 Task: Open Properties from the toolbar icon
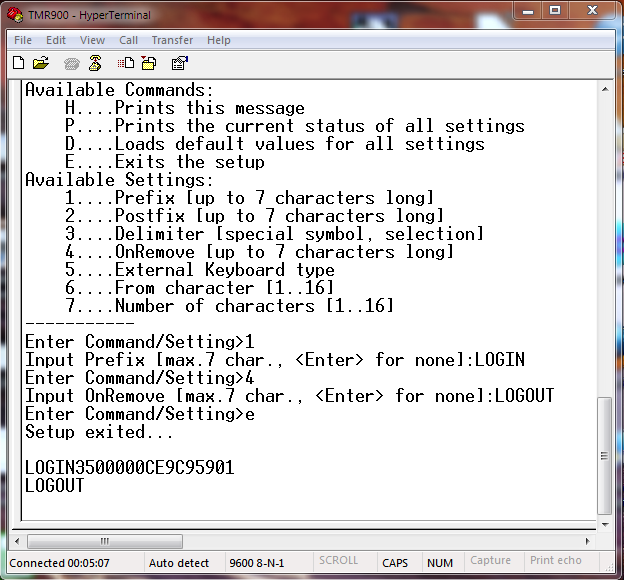coord(180,63)
